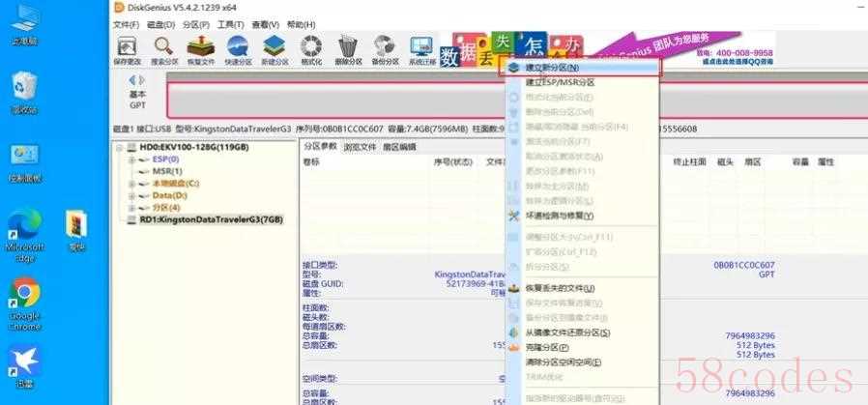Click the grey unallocated disk space bar
This screenshot has width=868, height=405.
[517, 101]
